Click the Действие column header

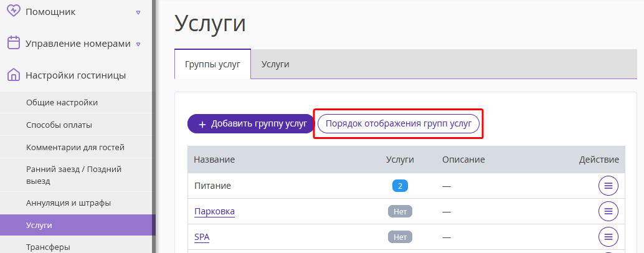tap(599, 160)
